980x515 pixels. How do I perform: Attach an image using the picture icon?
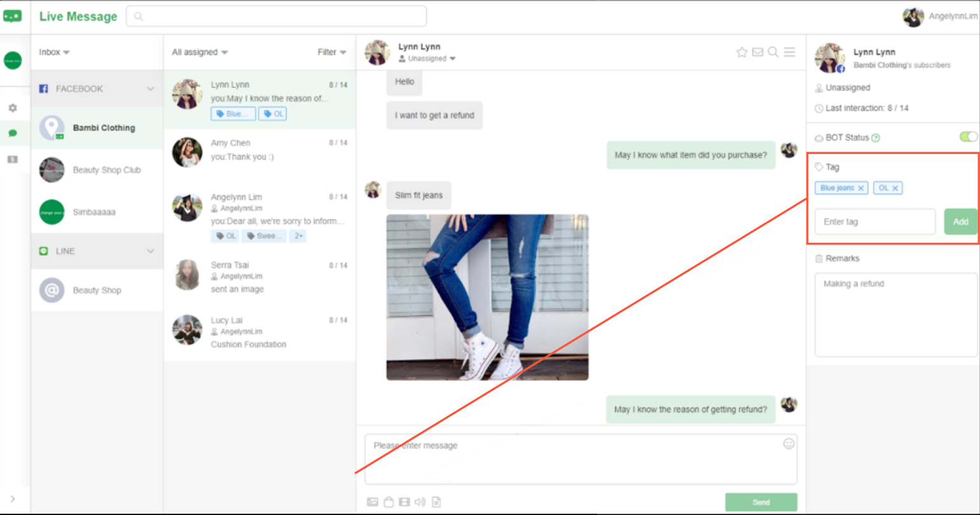pyautogui.click(x=373, y=502)
